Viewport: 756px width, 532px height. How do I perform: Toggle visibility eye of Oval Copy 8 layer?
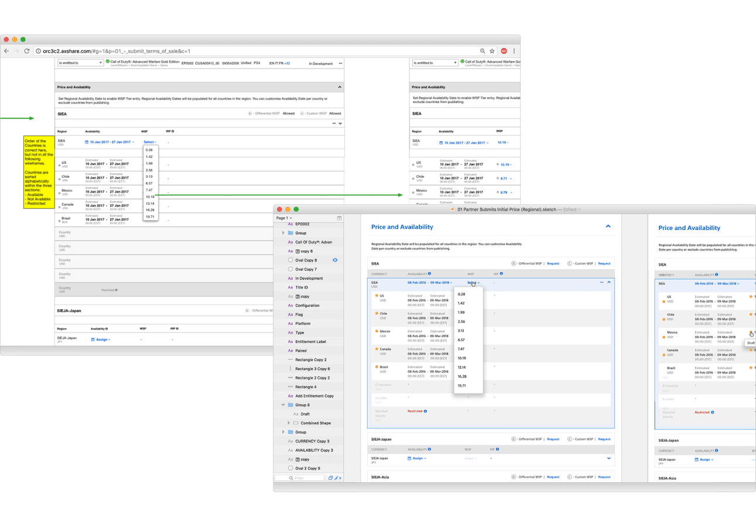click(335, 260)
